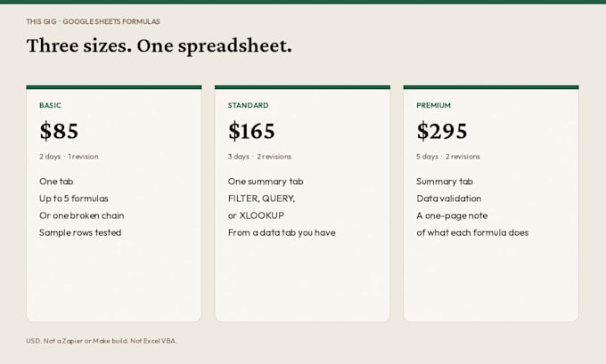
Task: Click the Standard tier label
Action: (248, 105)
